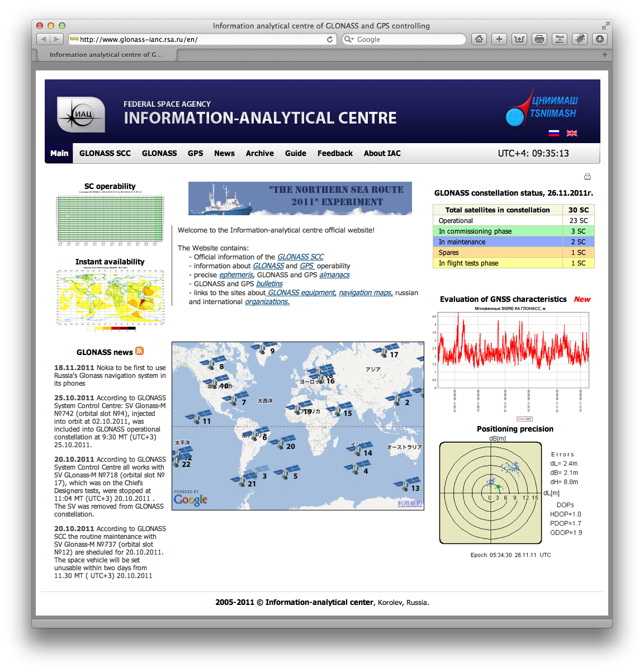Open the GLONASS news RSS feed icon
Image resolution: width=644 pixels, height=672 pixels.
click(140, 351)
